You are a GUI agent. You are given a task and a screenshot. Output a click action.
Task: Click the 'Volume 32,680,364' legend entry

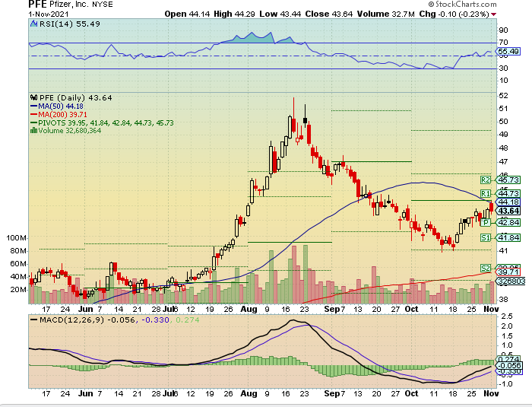(70, 130)
